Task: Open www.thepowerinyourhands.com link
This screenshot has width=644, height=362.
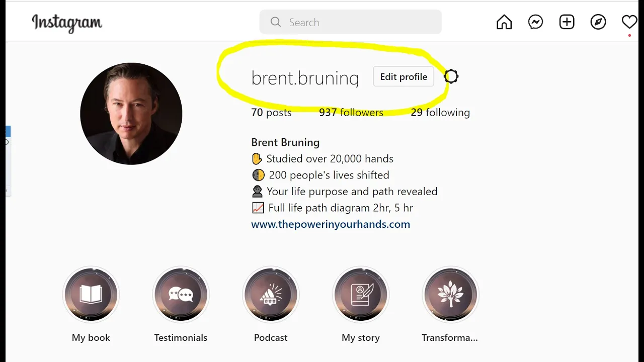Action: [x=331, y=224]
